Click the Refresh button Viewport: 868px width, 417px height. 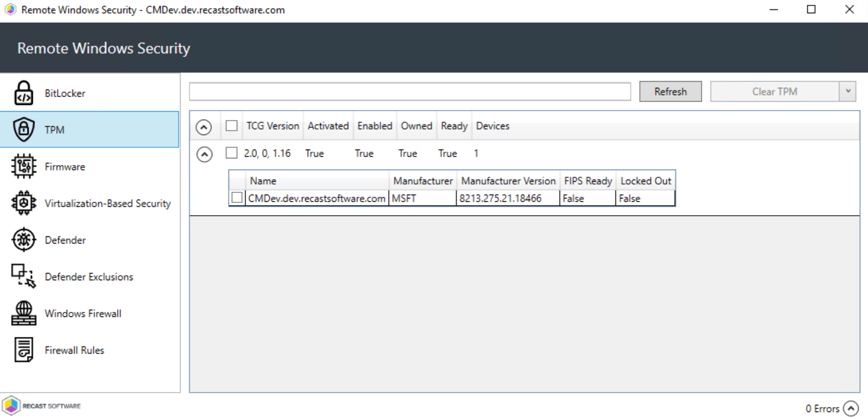pos(671,92)
